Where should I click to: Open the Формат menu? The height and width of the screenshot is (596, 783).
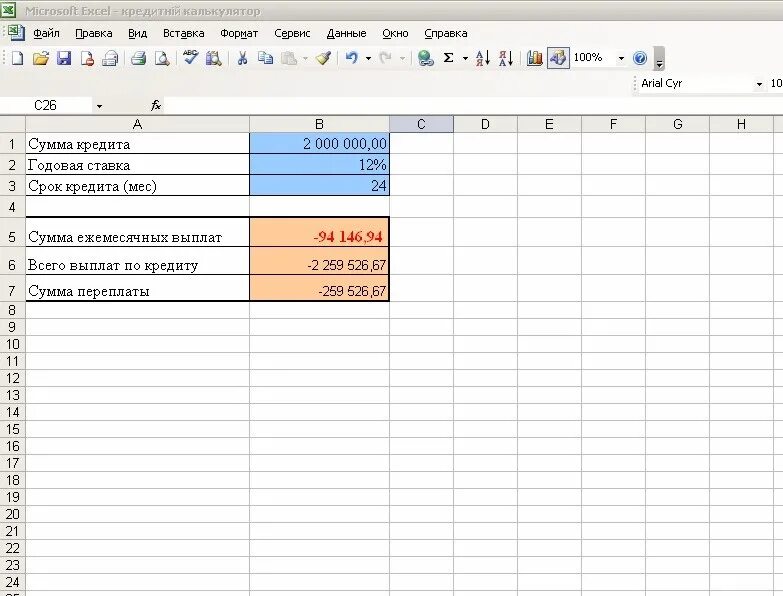pyautogui.click(x=239, y=33)
